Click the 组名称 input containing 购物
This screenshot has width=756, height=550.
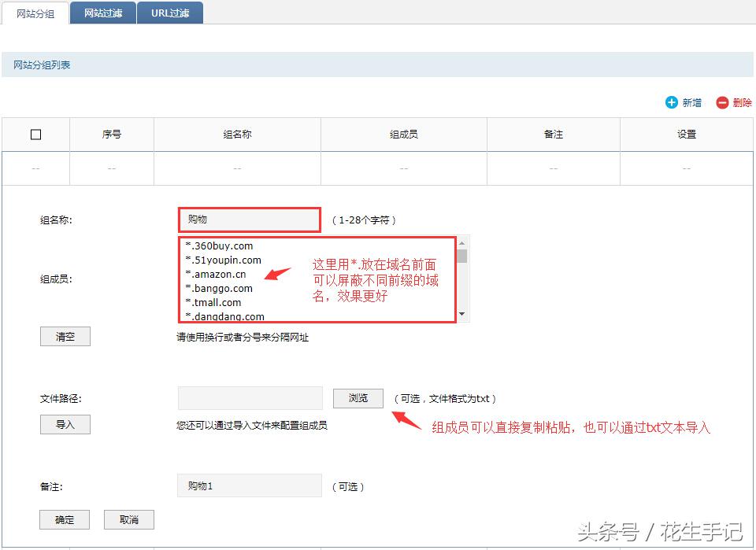pos(249,220)
